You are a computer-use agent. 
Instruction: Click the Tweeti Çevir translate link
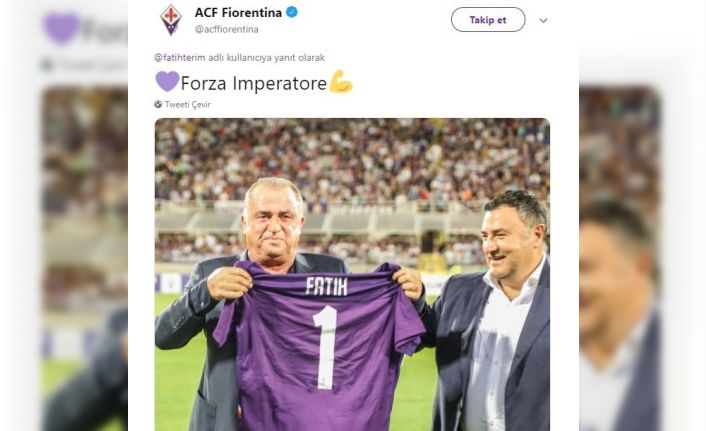[x=188, y=104]
